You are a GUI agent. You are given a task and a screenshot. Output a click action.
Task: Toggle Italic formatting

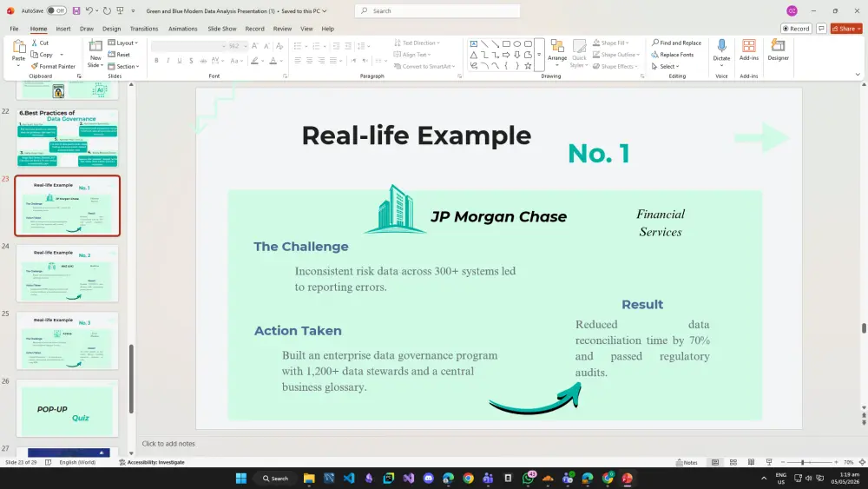pyautogui.click(x=168, y=60)
